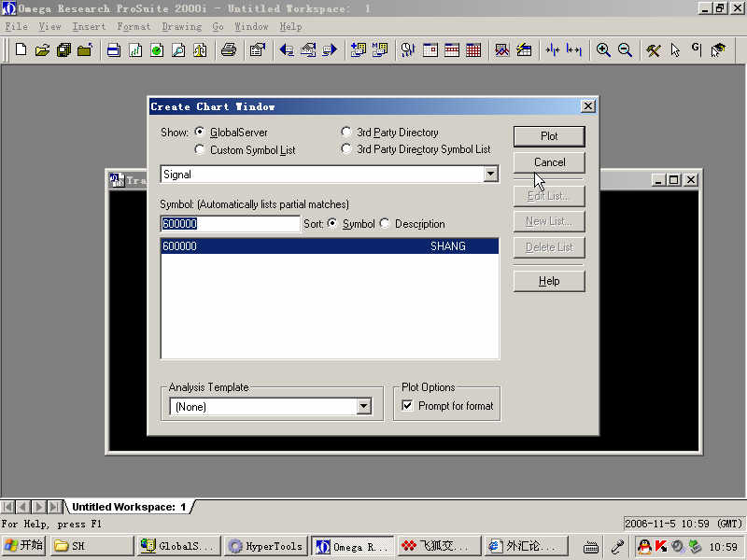Choose Sort by Description radio button
Screen dimensions: 747x560
tap(385, 224)
